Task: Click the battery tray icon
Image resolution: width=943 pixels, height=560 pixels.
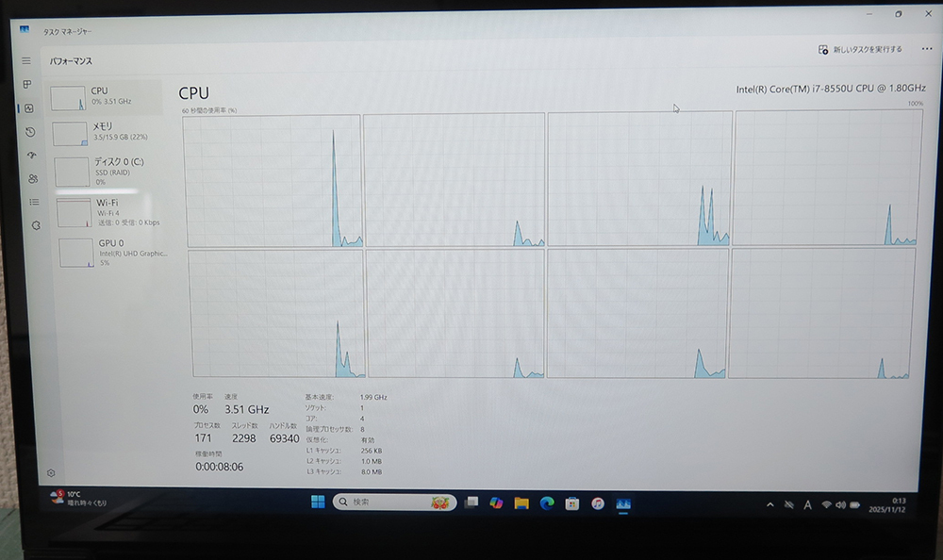Action: [854, 505]
